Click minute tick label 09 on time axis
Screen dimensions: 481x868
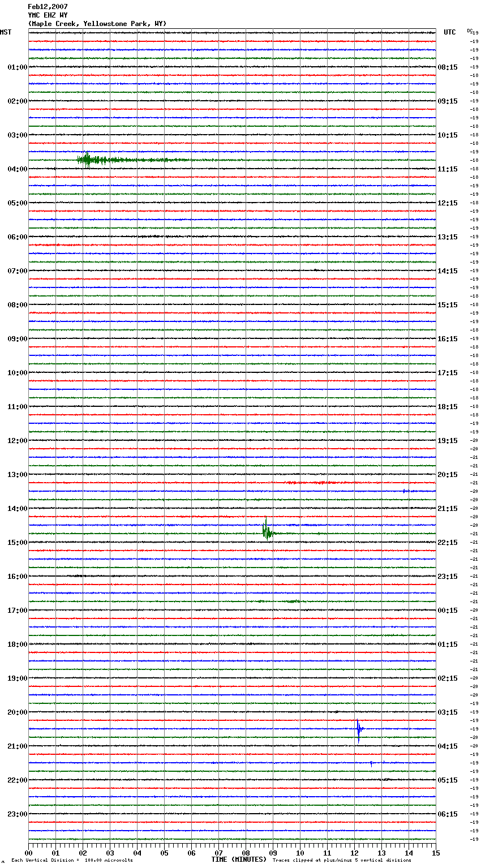coord(273,853)
